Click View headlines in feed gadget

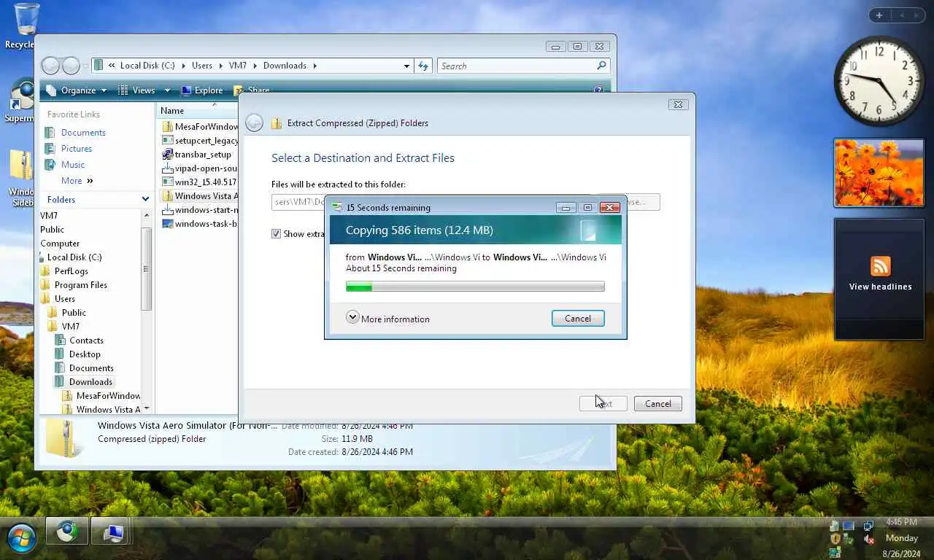(880, 287)
